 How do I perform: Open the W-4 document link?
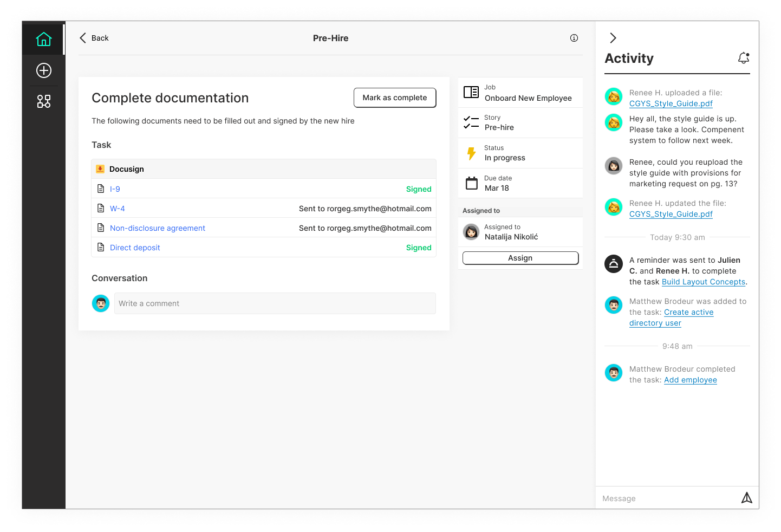point(118,209)
